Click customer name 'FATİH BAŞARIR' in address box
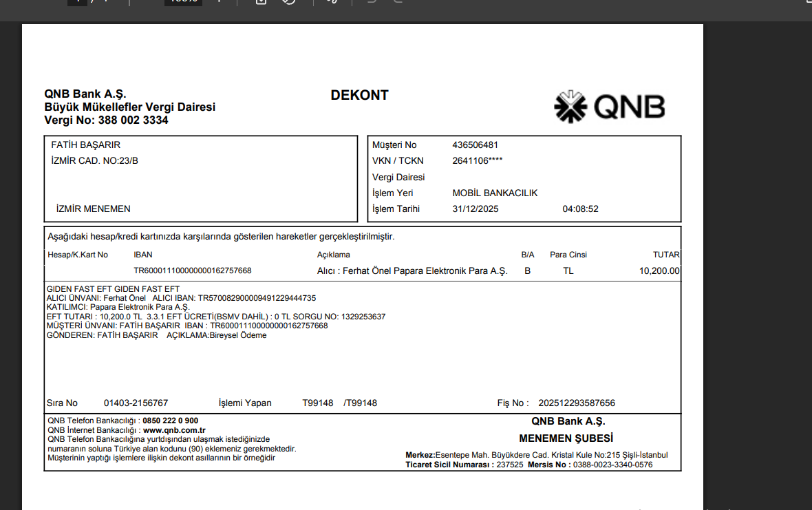The width and height of the screenshot is (812, 510). [x=85, y=145]
